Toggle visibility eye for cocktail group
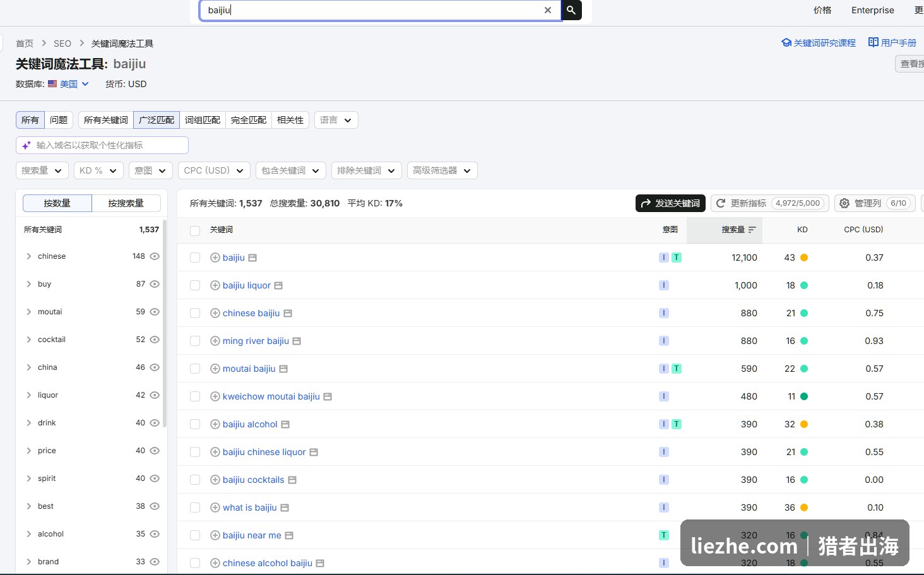Screen dimensions: 924x575 coord(155,340)
